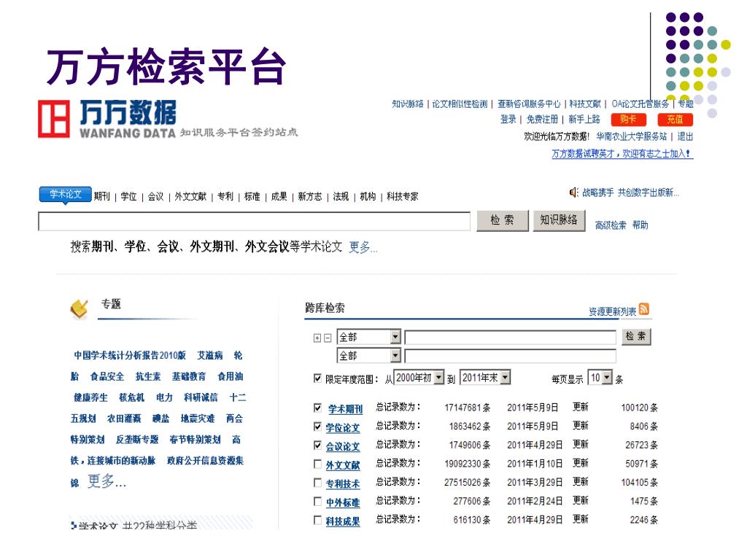Switch to the 法规 tab
The height and width of the screenshot is (560, 747).
[341, 196]
